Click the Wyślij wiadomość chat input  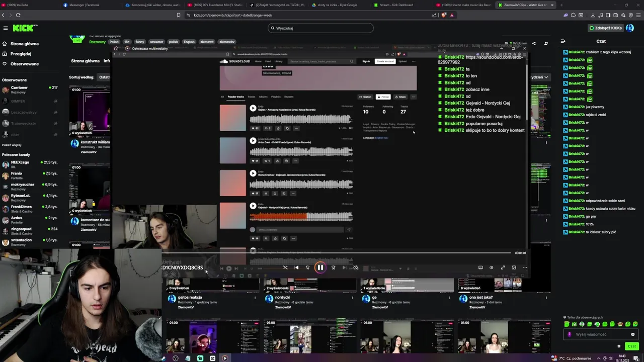[x=601, y=334]
